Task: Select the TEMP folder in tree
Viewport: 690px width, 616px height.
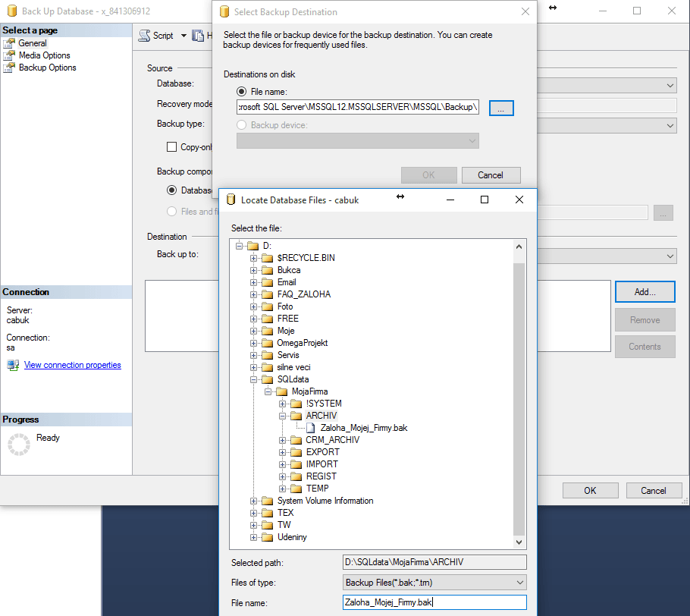Action: [x=317, y=489]
